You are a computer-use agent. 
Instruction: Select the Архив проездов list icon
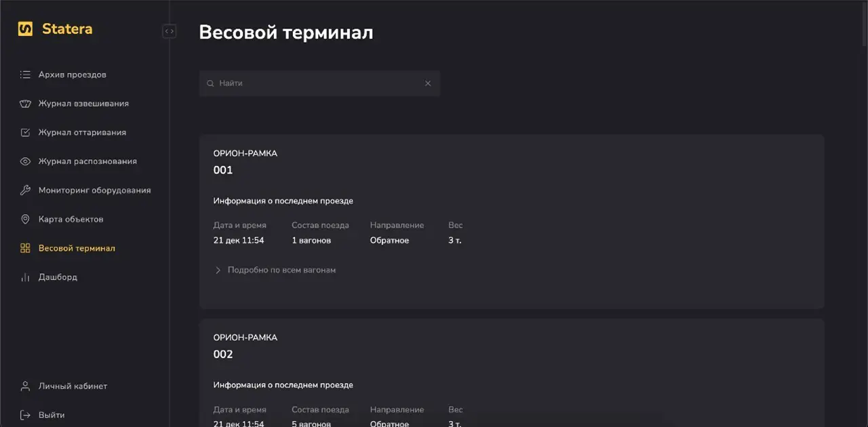tap(24, 75)
